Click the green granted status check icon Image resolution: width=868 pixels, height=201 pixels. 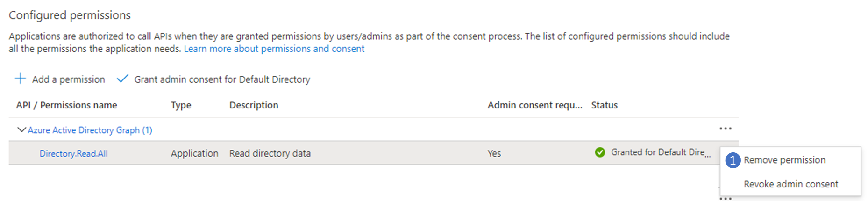pos(600,152)
